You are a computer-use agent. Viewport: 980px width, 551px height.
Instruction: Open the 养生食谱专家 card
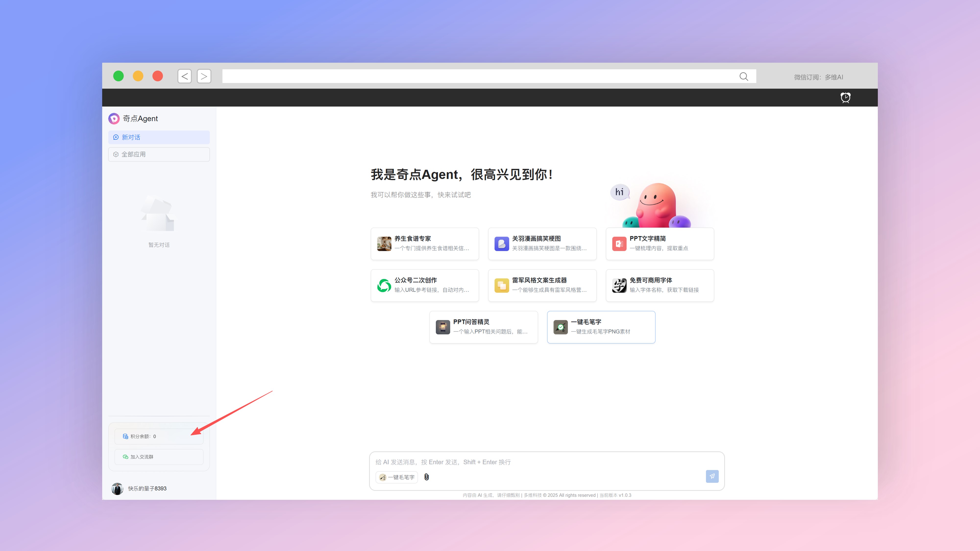click(425, 244)
